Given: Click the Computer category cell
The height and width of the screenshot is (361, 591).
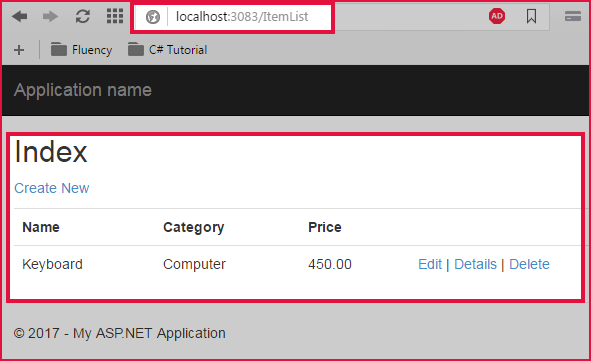Looking at the screenshot, I should [x=194, y=264].
